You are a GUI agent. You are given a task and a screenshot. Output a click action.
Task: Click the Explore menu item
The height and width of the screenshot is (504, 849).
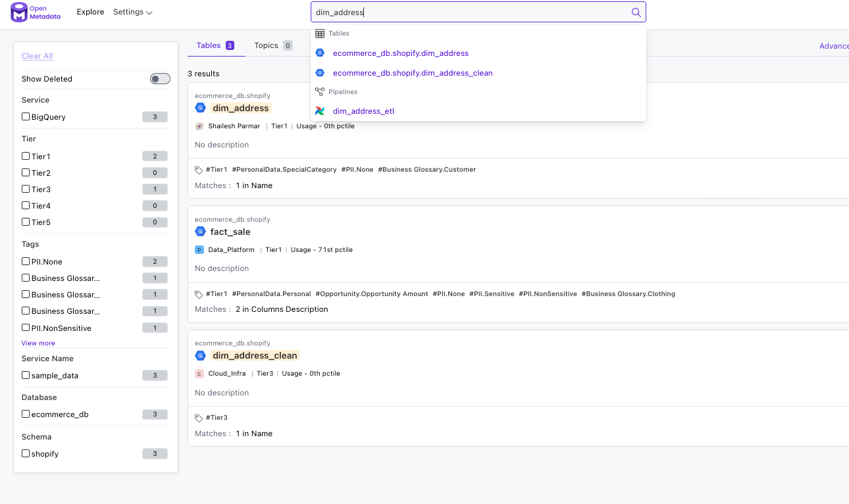pos(90,12)
